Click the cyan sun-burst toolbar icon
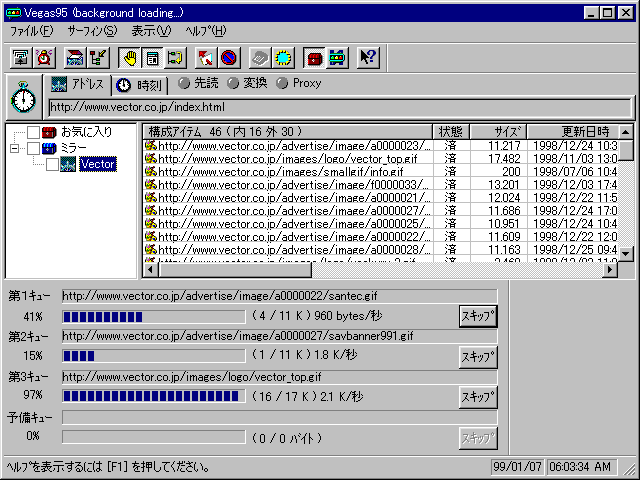Image resolution: width=640 pixels, height=480 pixels. (283, 58)
